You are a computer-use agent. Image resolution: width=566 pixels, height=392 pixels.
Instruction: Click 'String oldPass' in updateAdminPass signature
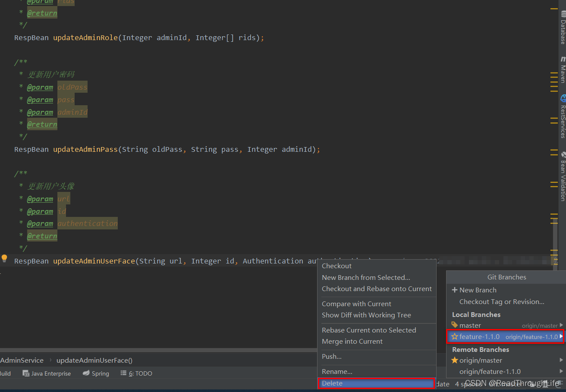click(x=152, y=150)
